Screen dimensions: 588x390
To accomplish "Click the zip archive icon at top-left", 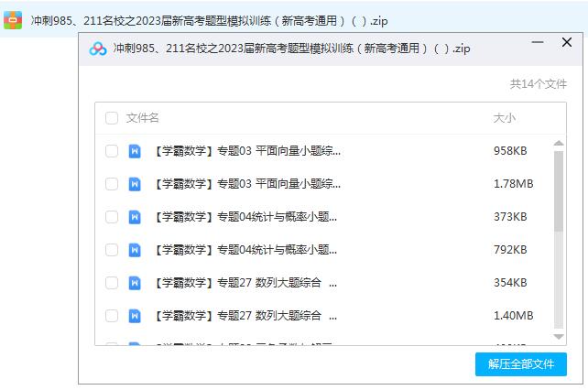I will (x=14, y=19).
